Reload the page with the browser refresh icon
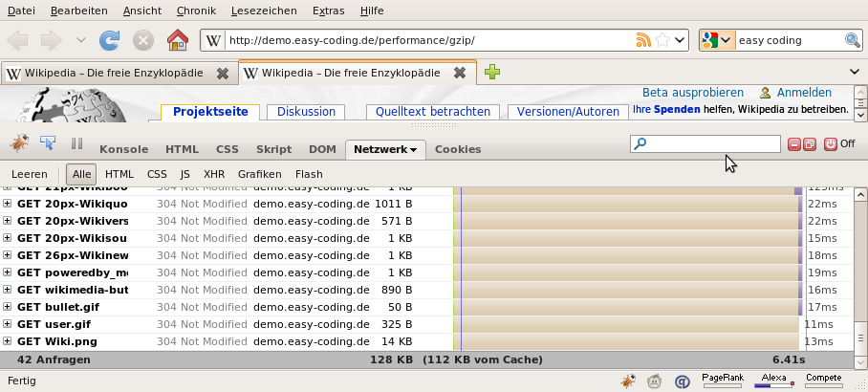The width and height of the screenshot is (868, 392). point(110,41)
